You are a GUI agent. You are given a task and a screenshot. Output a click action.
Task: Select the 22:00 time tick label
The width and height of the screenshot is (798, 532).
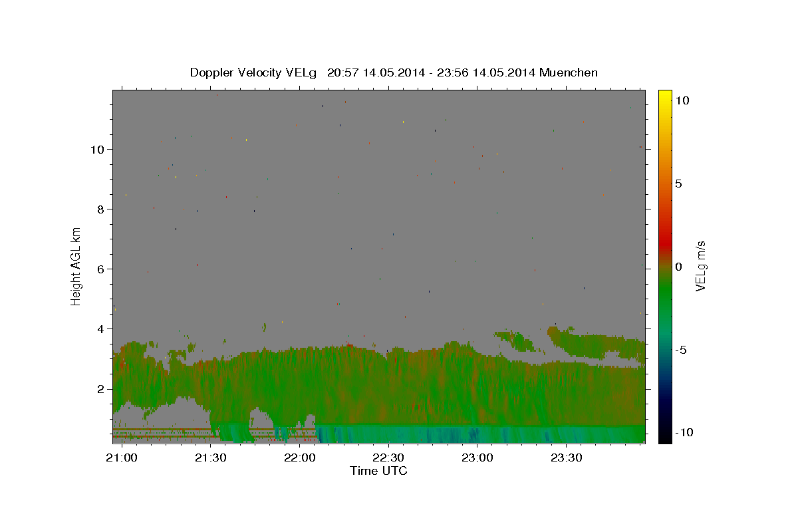(x=300, y=458)
